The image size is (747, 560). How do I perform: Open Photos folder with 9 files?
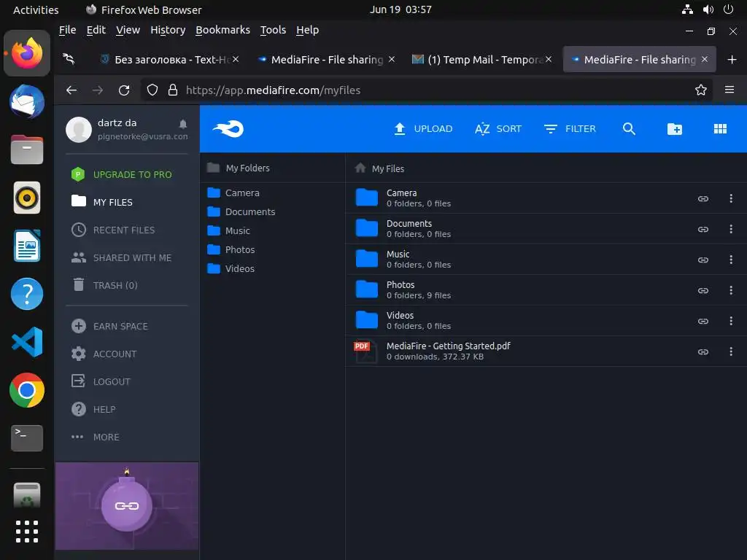point(546,290)
